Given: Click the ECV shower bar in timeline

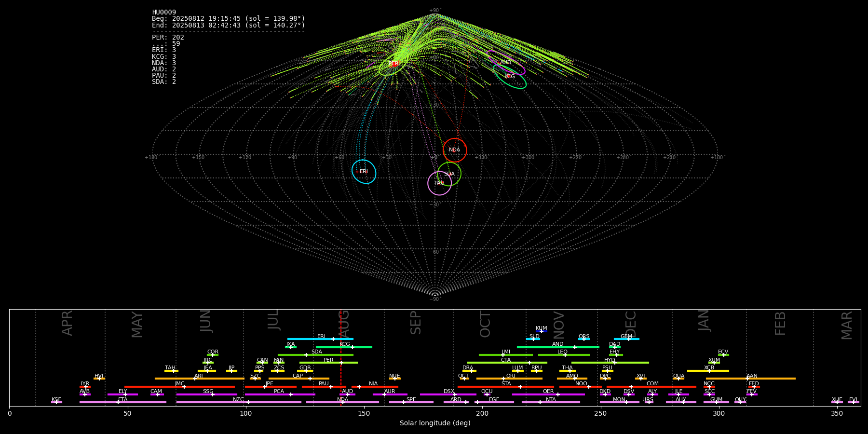Looking at the screenshot, I should 723,355.
